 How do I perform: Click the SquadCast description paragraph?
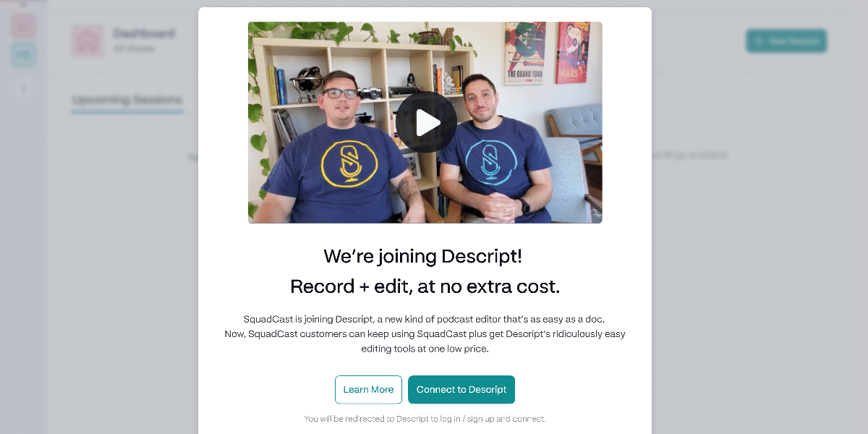(425, 333)
